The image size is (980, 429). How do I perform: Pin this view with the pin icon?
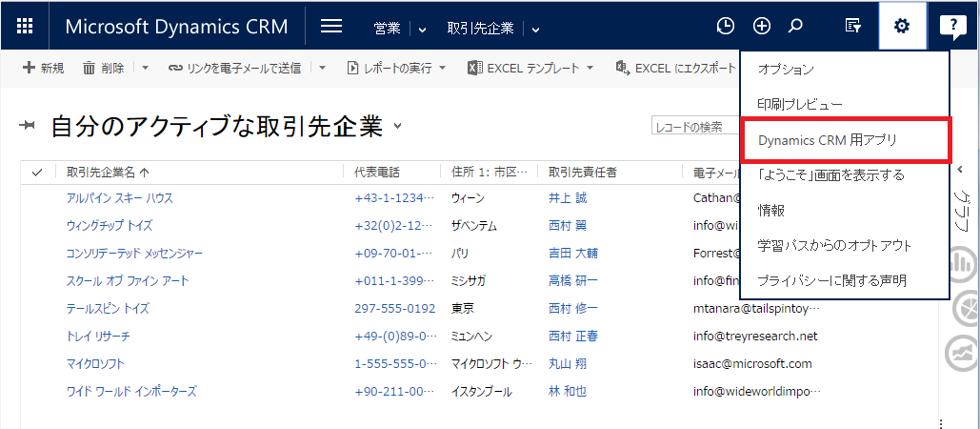pyautogui.click(x=28, y=127)
